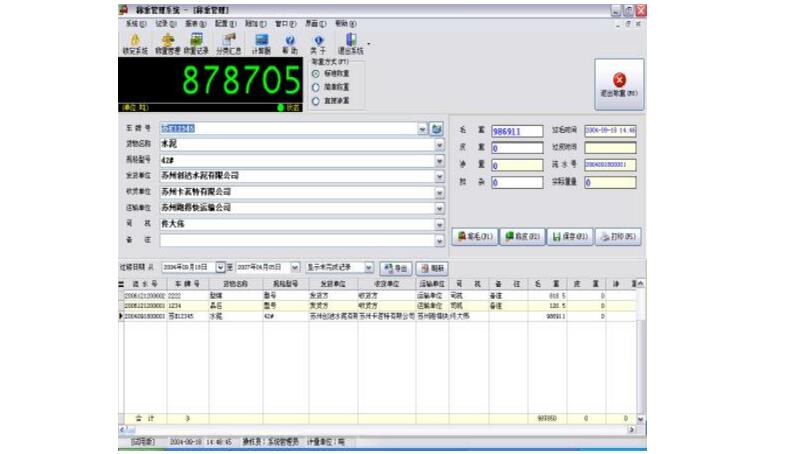Expand the 规格型号 dropdown showing 42#
The width and height of the screenshot is (790, 454).
[439, 161]
